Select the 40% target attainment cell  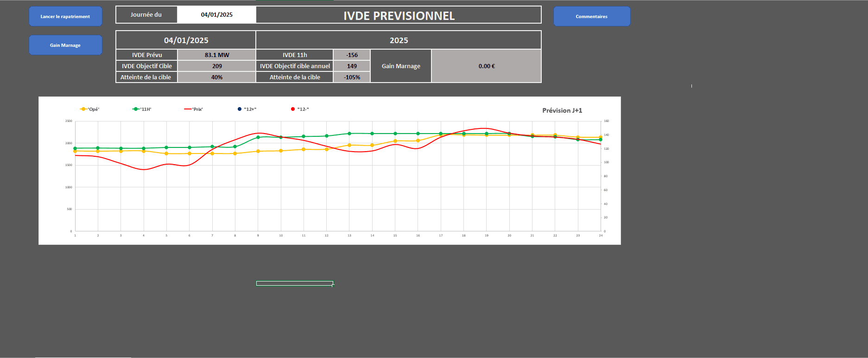(x=216, y=77)
